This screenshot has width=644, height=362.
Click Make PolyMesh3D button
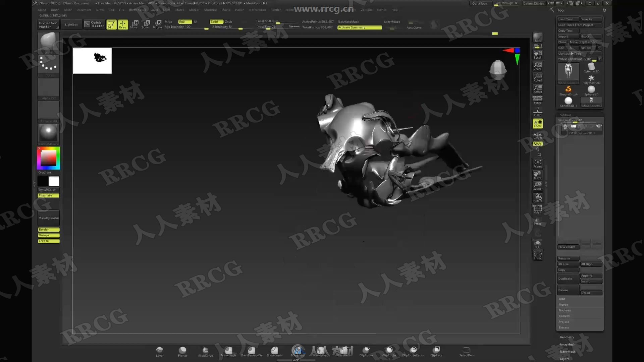pos(585,42)
